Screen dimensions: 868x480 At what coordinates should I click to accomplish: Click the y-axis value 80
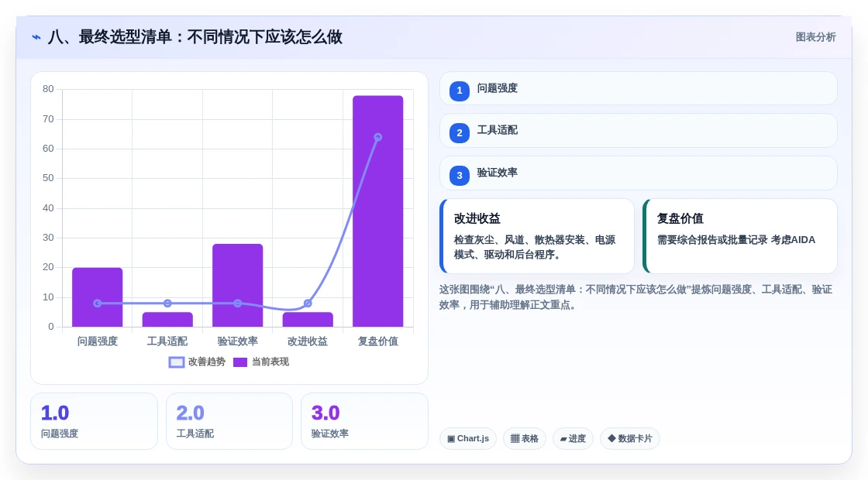tap(48, 89)
